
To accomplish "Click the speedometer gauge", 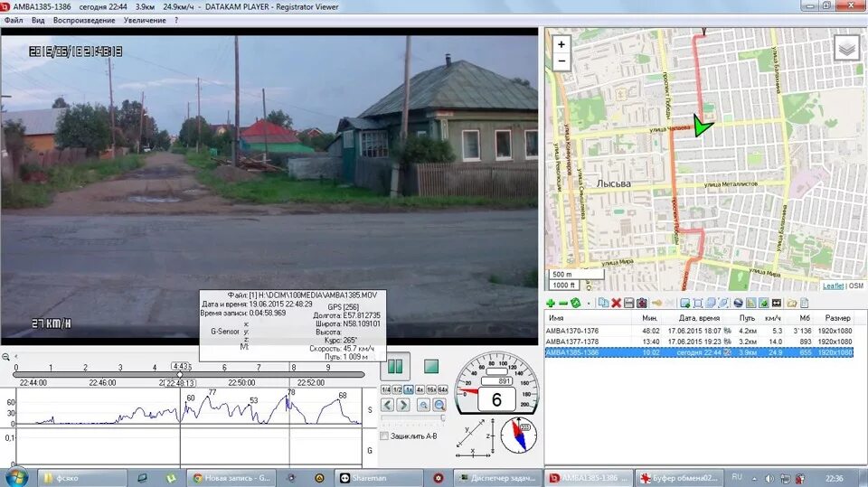I will pos(496,383).
